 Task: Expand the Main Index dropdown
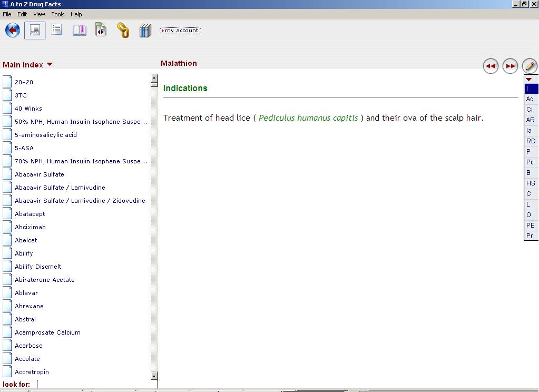(x=50, y=64)
